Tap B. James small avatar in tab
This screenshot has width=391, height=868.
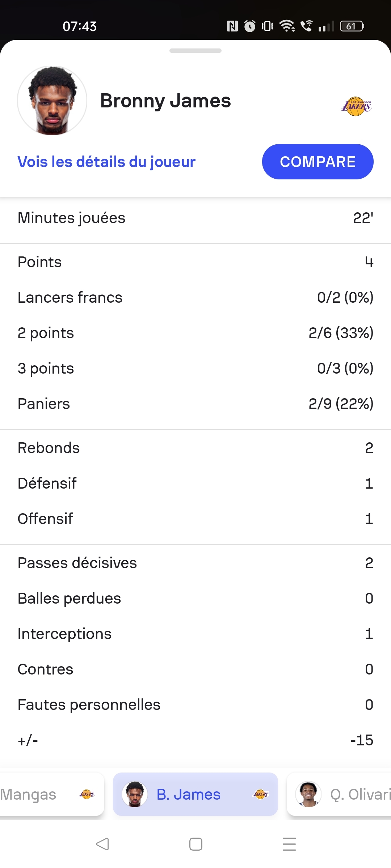(x=134, y=795)
